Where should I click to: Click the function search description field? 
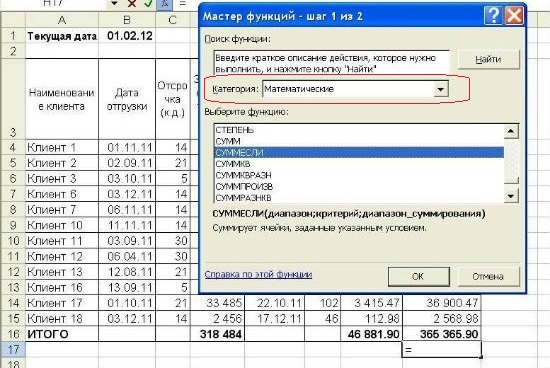(331, 62)
